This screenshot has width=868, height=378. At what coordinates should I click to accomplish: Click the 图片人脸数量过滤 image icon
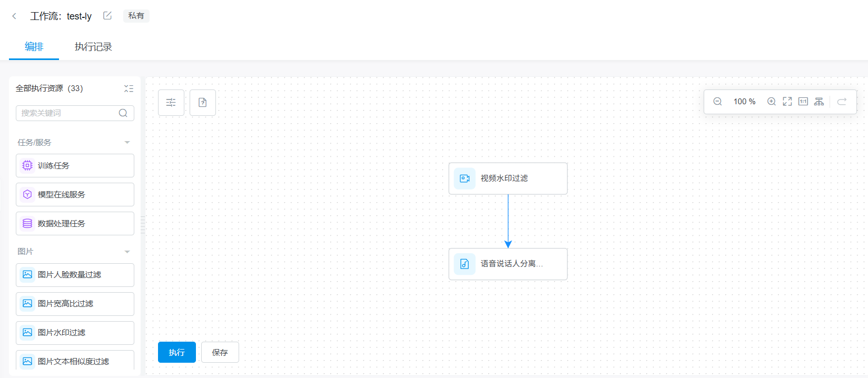point(27,274)
